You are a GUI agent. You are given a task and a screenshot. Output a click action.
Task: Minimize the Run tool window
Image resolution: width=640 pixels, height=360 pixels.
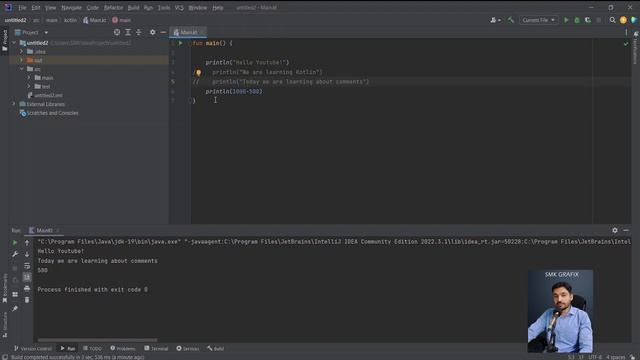626,230
